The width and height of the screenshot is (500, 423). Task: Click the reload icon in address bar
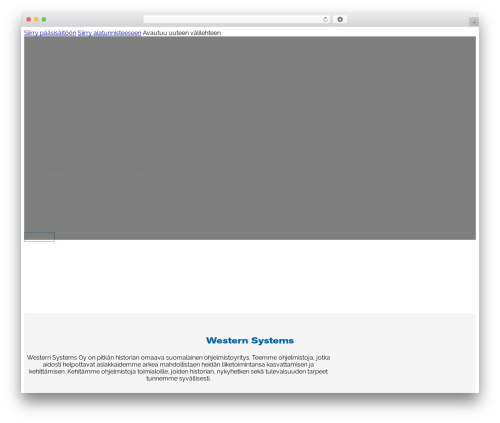(325, 19)
